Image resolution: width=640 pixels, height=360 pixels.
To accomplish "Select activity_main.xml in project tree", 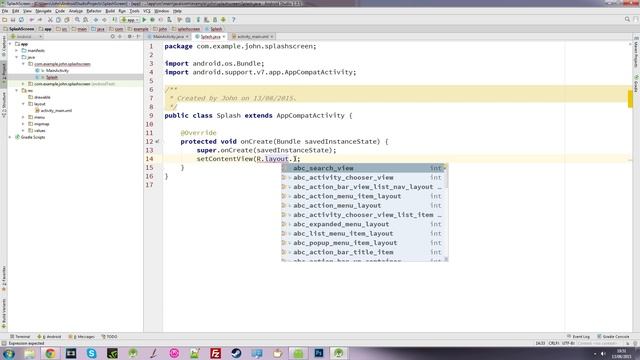I will pos(56,111).
